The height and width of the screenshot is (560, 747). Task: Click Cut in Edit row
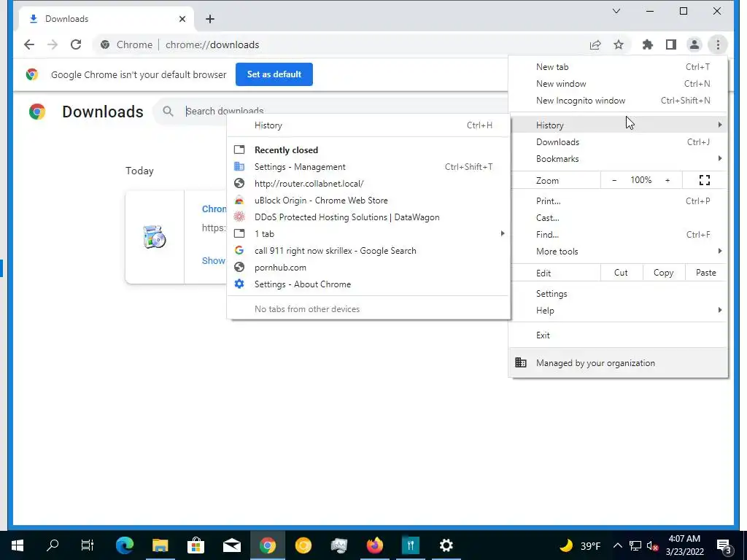(621, 273)
